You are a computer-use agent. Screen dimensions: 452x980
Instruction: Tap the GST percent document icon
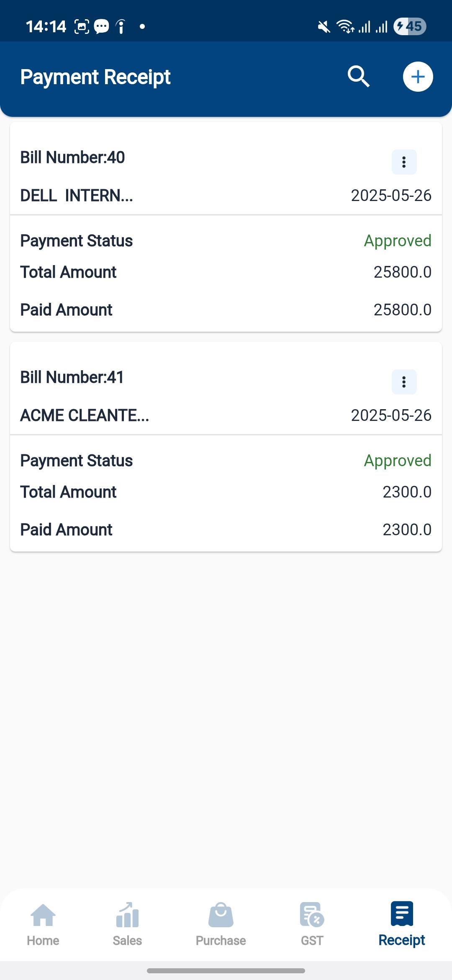(312, 915)
